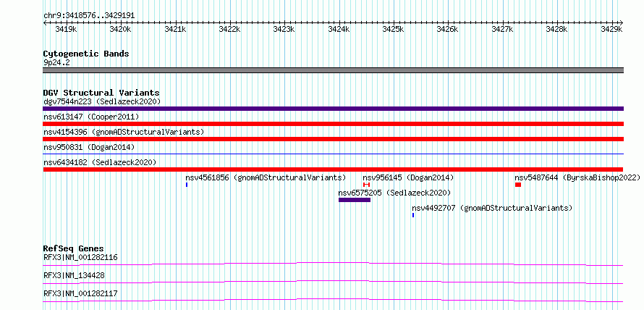Click the magenta RFX3|NM_001282116 transcript line

(x=333, y=264)
